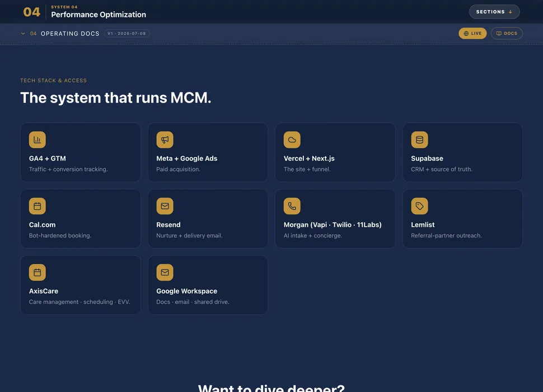543x392 pixels.
Task: Click the Cal.com calendar icon
Action: [x=38, y=206]
